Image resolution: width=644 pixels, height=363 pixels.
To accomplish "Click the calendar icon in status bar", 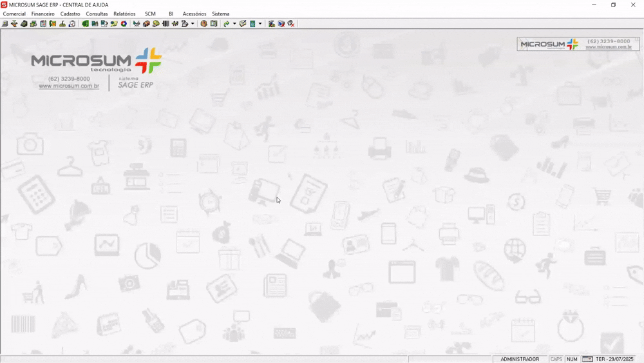I will point(587,359).
